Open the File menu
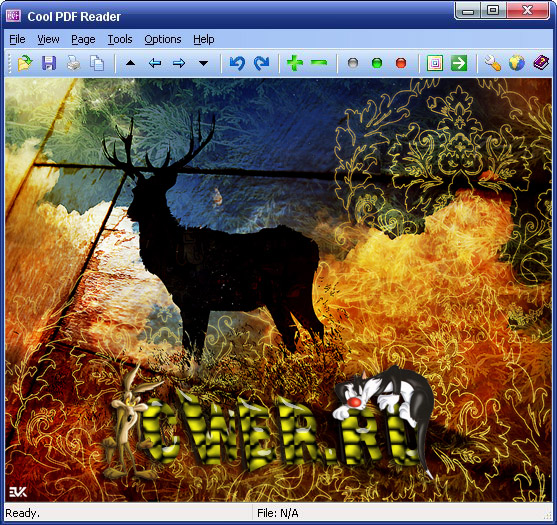The image size is (557, 525). click(x=17, y=39)
